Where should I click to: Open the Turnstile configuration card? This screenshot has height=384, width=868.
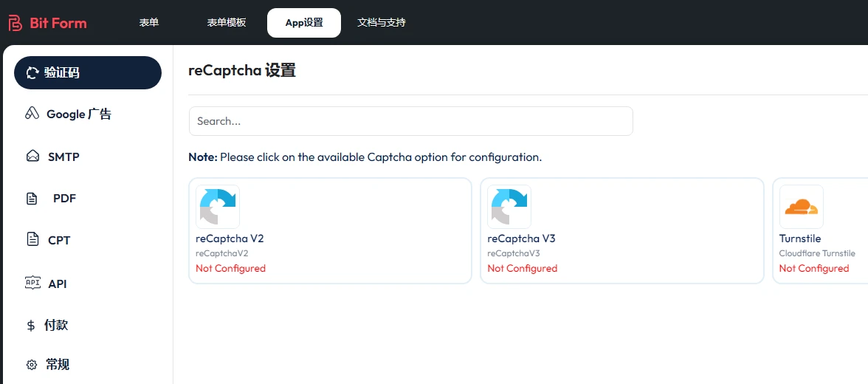(821, 230)
